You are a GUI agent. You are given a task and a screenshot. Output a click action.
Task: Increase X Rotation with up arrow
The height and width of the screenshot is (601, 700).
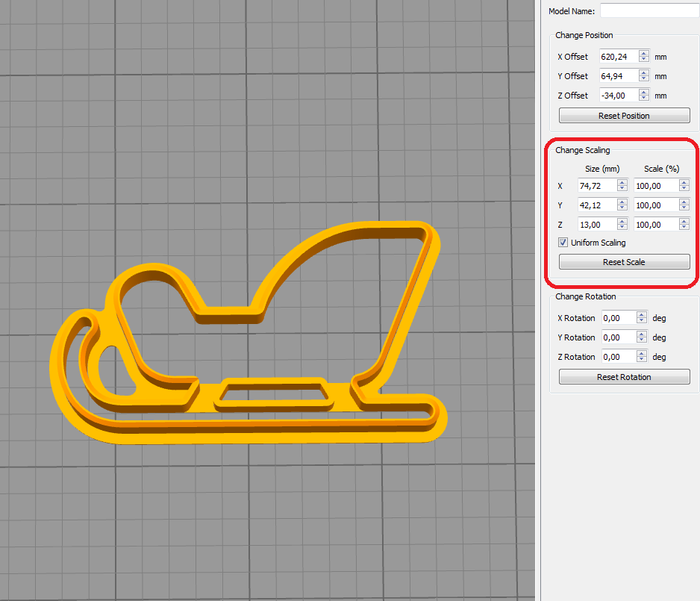click(642, 315)
